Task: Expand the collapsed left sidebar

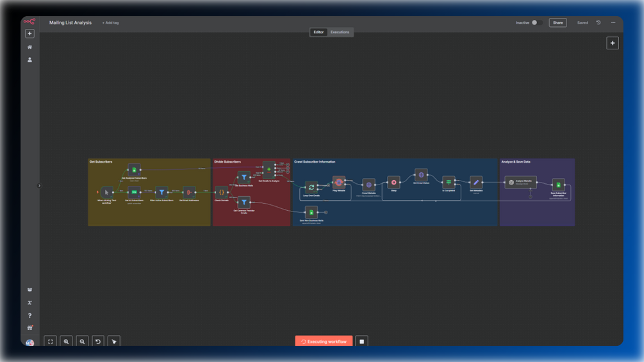Action: 39,186
